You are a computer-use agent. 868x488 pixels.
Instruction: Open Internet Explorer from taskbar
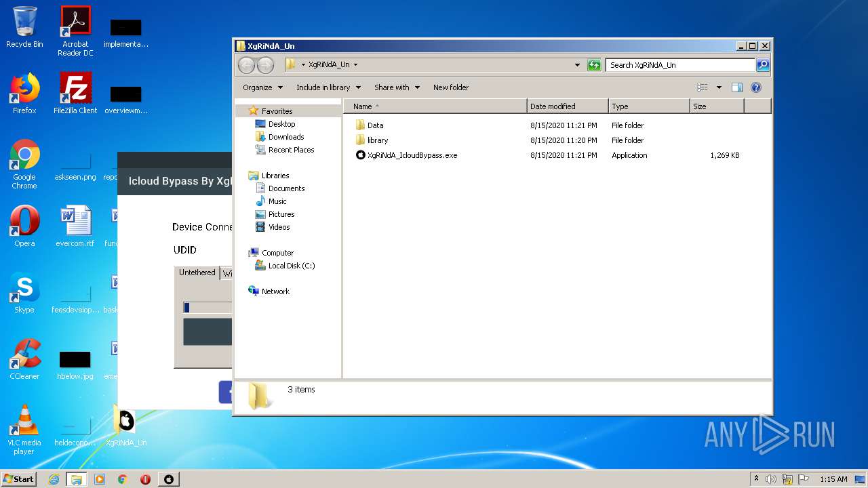54,479
